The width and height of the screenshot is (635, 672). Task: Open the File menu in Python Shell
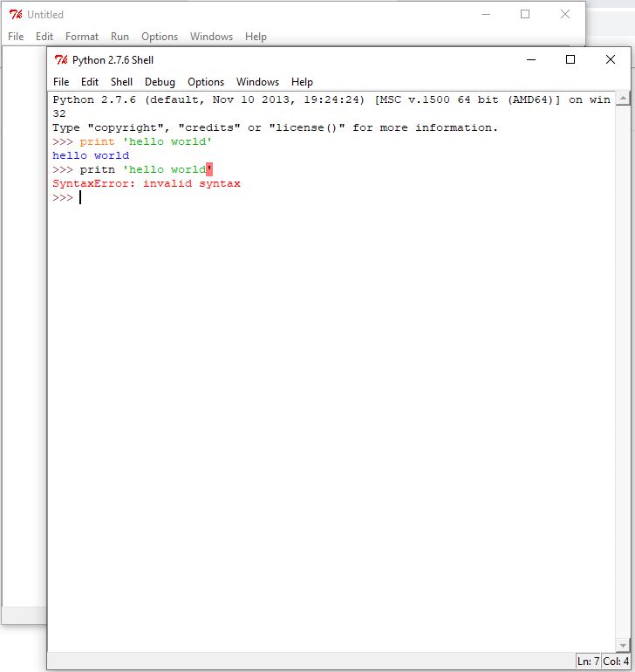tap(61, 82)
